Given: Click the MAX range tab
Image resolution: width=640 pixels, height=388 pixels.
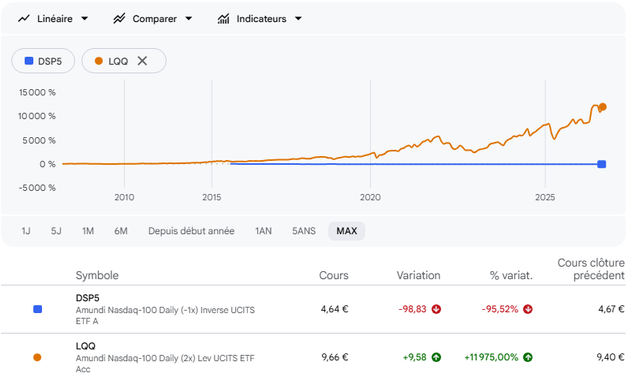Looking at the screenshot, I should [x=347, y=231].
